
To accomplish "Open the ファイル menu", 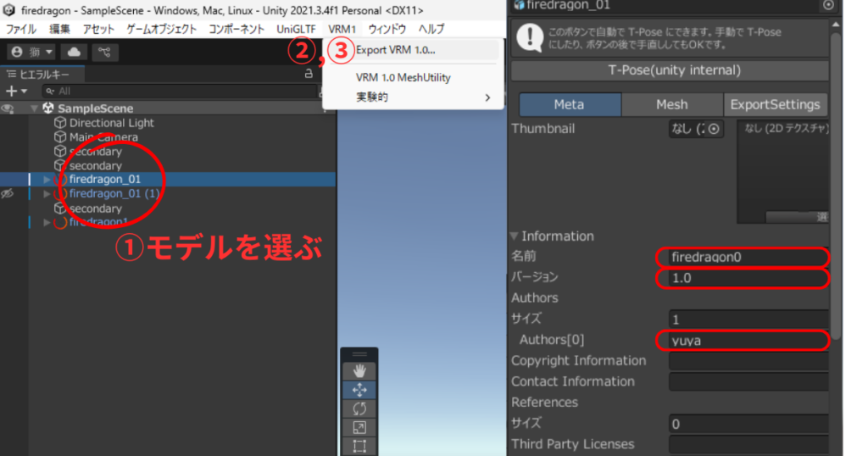I will tap(21, 30).
